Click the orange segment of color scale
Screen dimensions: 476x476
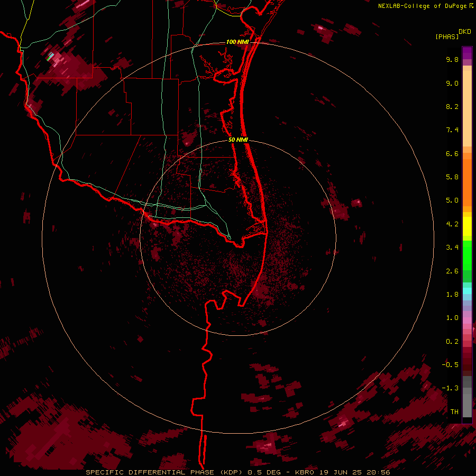[x=467, y=183]
